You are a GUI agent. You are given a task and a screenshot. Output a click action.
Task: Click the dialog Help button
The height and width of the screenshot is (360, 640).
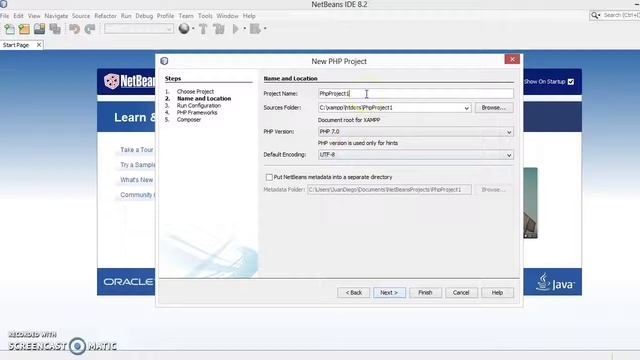pyautogui.click(x=497, y=293)
